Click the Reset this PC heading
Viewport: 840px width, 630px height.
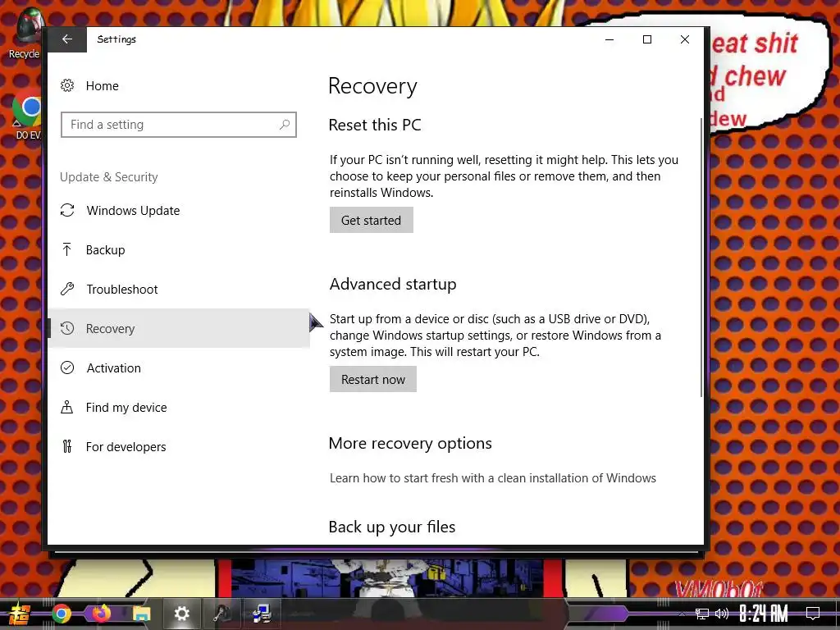point(375,125)
